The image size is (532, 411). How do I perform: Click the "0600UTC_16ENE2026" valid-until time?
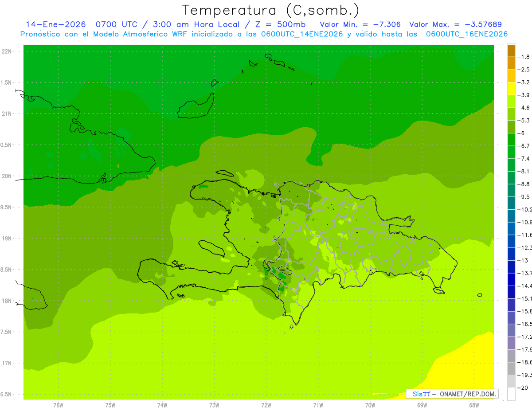[467, 34]
